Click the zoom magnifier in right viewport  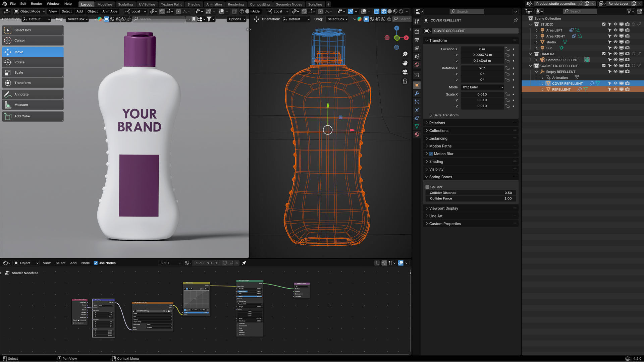click(405, 54)
